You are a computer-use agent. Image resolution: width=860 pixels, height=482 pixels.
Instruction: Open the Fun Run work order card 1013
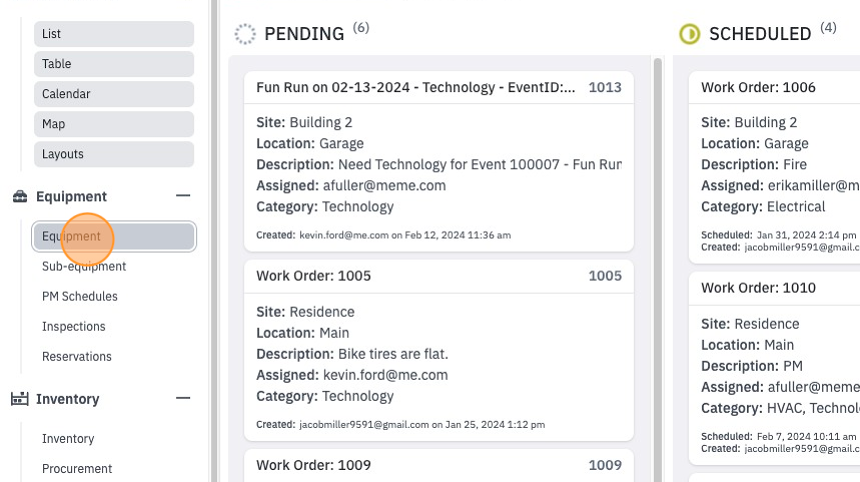[439, 161]
